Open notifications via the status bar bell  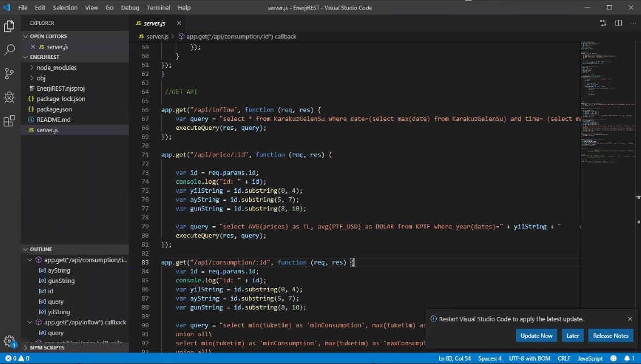pos(627,358)
